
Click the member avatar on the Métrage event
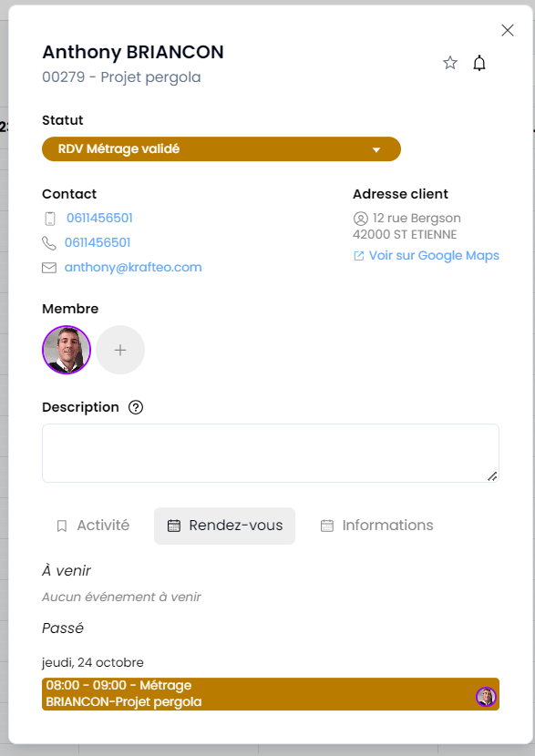486,697
